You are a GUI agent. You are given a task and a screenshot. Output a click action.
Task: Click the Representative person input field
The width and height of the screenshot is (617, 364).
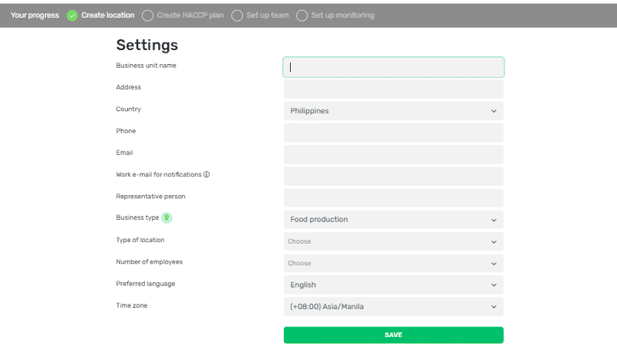click(393, 198)
